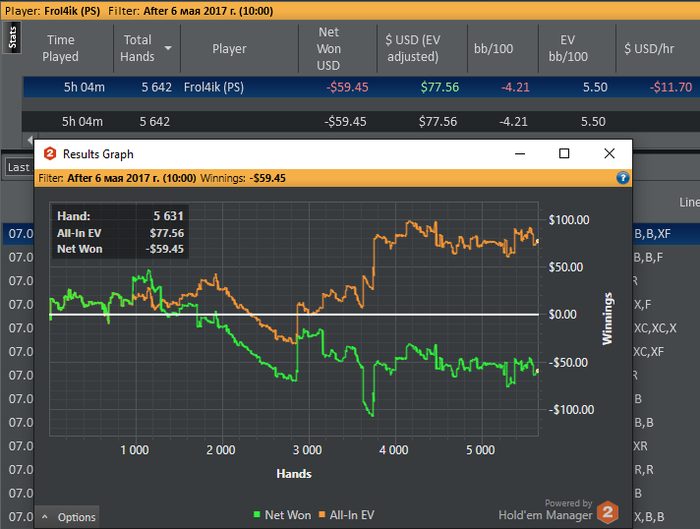Screen dimensions: 700x529
Task: Expand the Options panel
Action: coord(68,517)
